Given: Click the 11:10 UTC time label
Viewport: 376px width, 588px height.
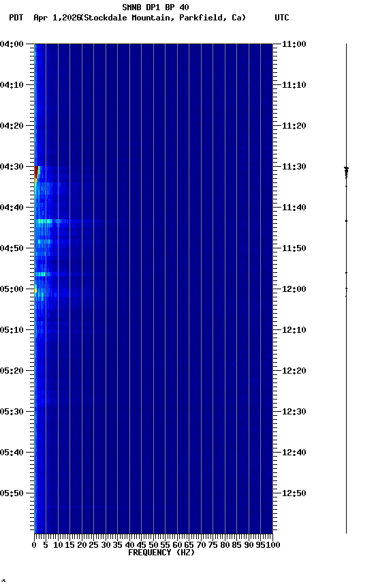Looking at the screenshot, I should (294, 85).
